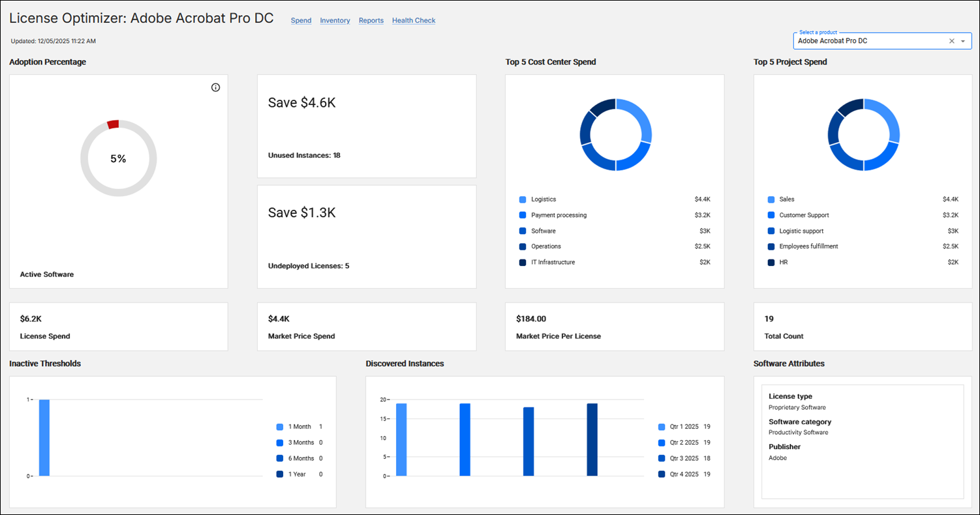Open the Save $1.3K undeployed licenses card
This screenshot has width=980, height=515.
click(x=367, y=237)
